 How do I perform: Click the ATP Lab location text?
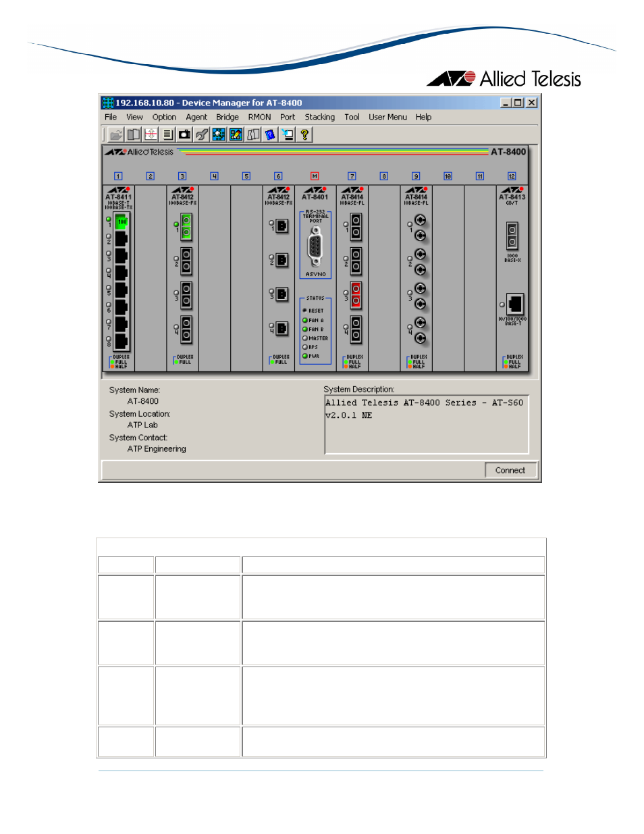coord(142,425)
